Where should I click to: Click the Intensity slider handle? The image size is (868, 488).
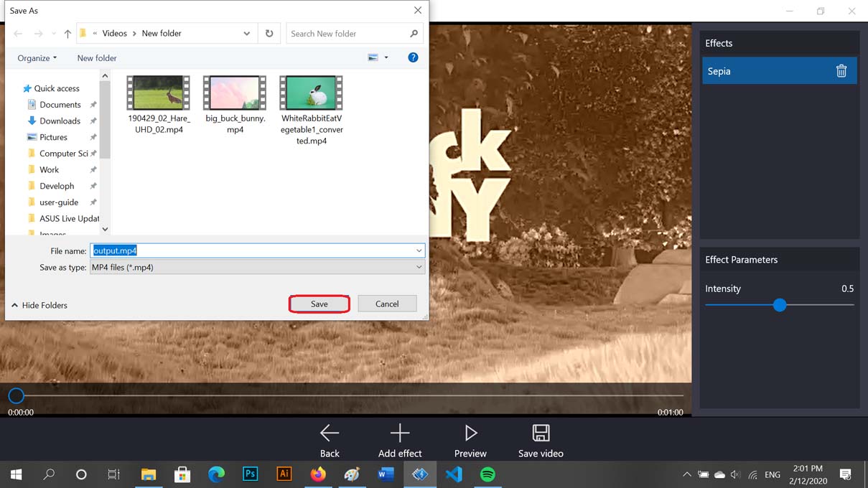780,305
